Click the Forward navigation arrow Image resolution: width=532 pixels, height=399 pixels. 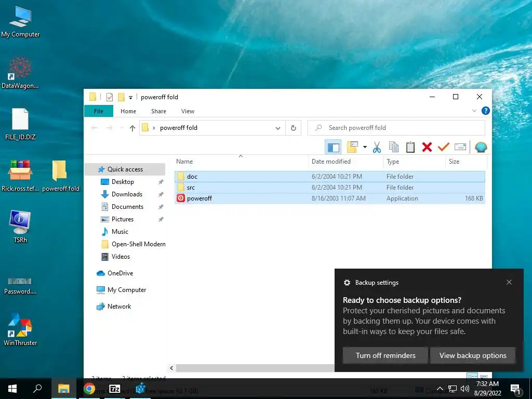109,128
